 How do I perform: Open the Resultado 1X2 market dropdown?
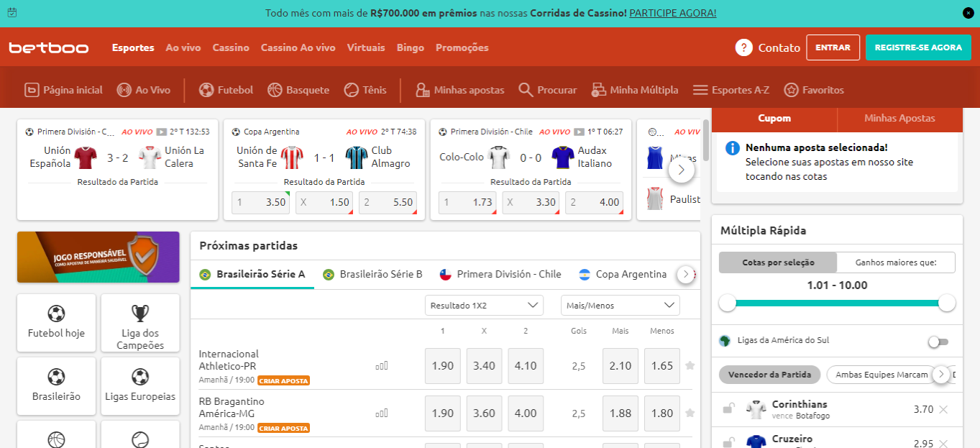(x=484, y=306)
